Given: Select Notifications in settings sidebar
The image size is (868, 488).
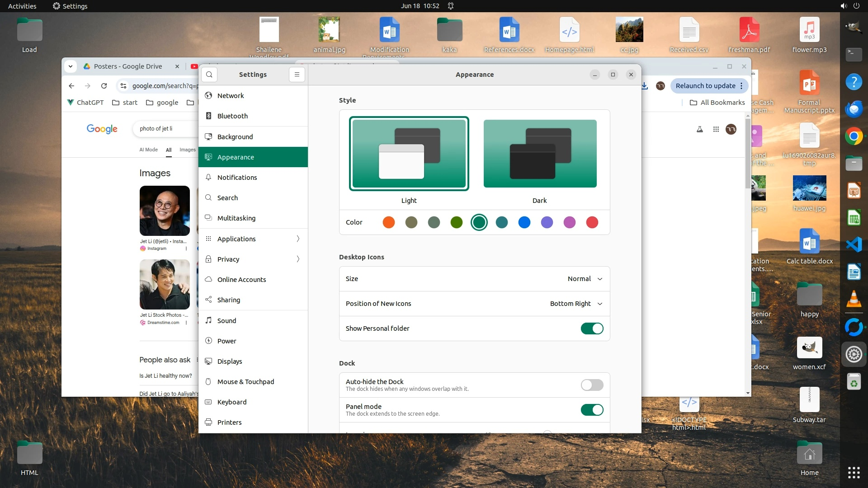Looking at the screenshot, I should [x=237, y=178].
